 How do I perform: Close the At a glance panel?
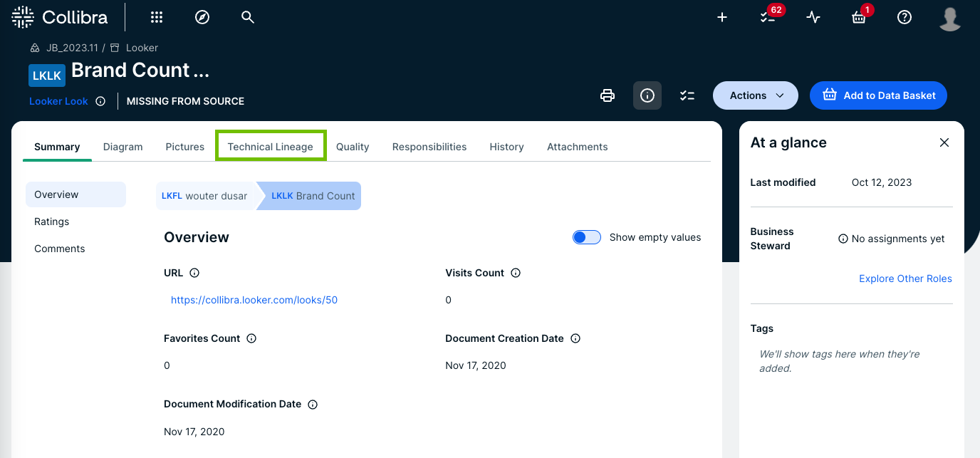click(x=944, y=142)
